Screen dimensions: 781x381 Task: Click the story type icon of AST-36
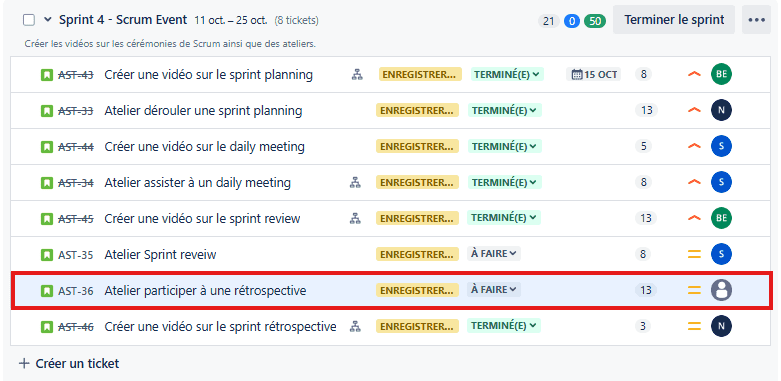tap(46, 290)
